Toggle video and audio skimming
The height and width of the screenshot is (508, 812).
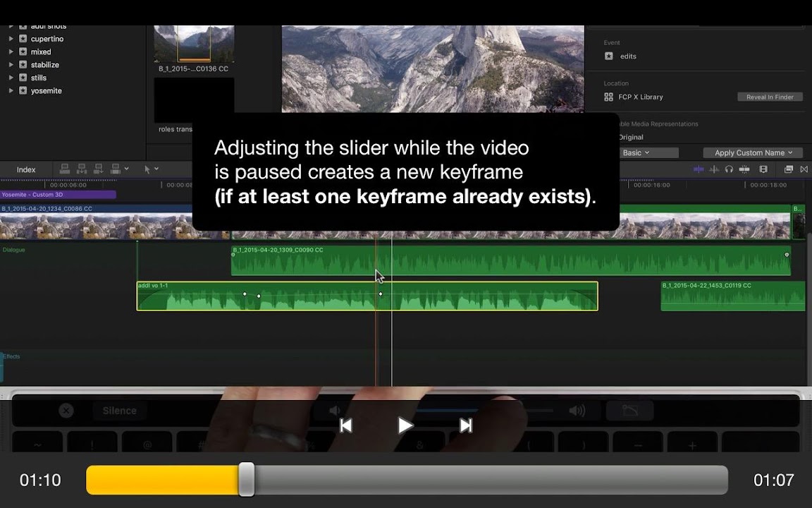click(x=699, y=169)
